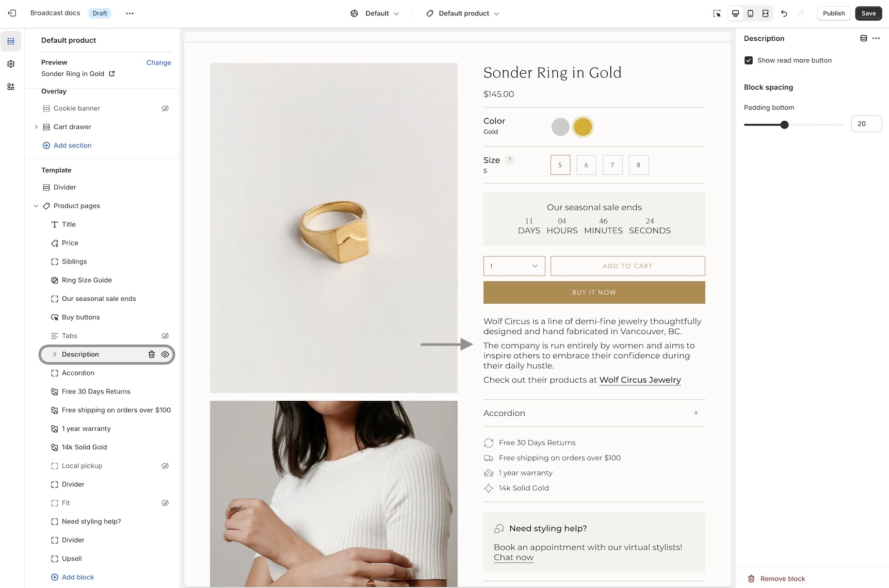Click the Padding bottom slider handle
The height and width of the screenshot is (588, 889).
pyautogui.click(x=784, y=124)
